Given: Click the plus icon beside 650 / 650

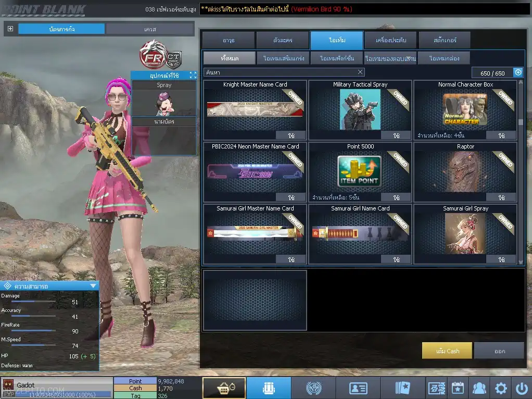Looking at the screenshot, I should click(518, 72).
